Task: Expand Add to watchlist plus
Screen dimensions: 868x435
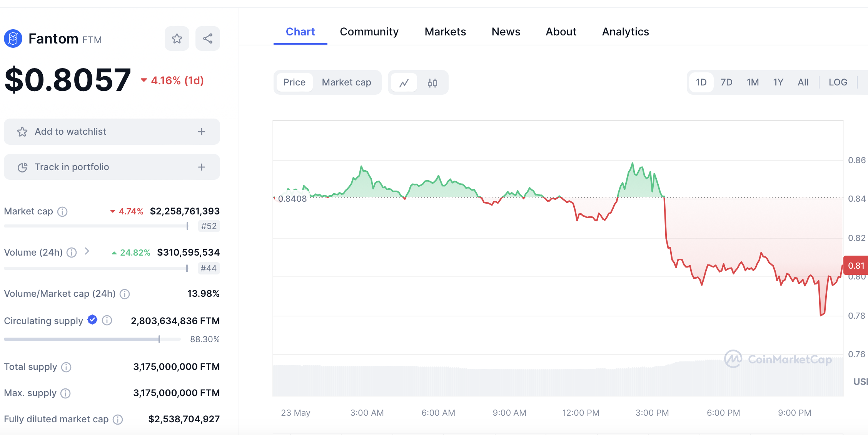Action: pyautogui.click(x=202, y=132)
